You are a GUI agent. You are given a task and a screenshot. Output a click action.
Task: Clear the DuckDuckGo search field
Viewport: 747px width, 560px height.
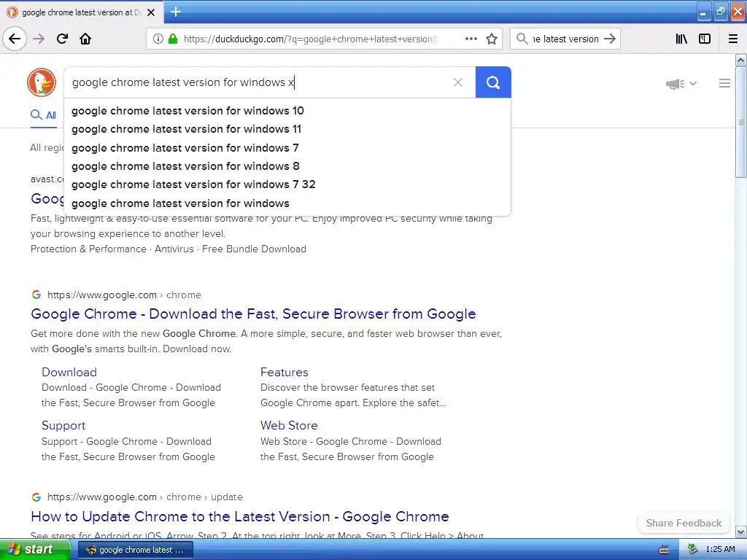458,82
